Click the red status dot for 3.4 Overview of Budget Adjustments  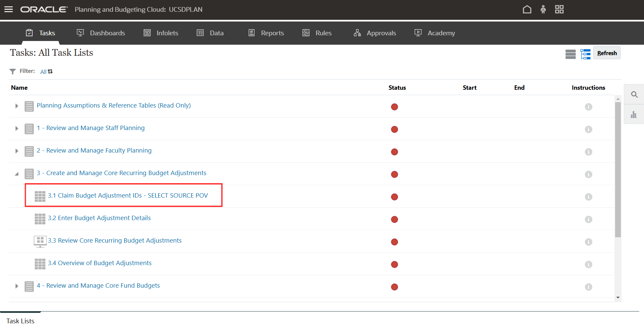[x=395, y=264]
